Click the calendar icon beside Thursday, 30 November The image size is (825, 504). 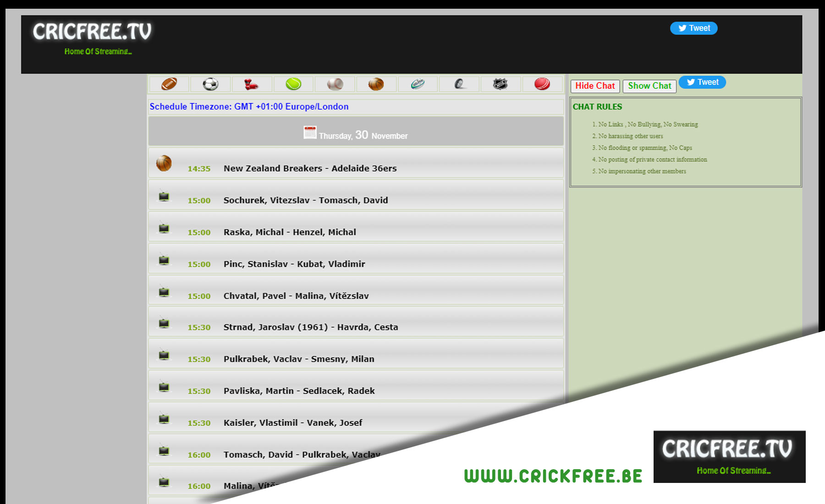coord(310,133)
